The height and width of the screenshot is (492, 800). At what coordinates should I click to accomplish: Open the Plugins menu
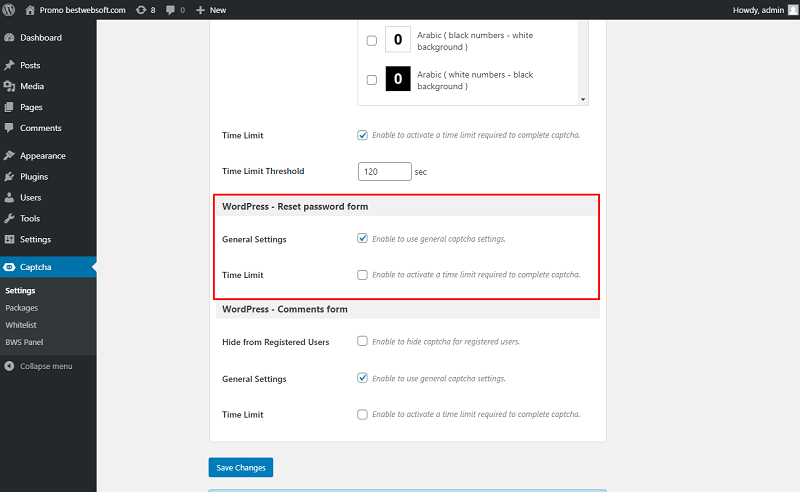tap(48, 177)
